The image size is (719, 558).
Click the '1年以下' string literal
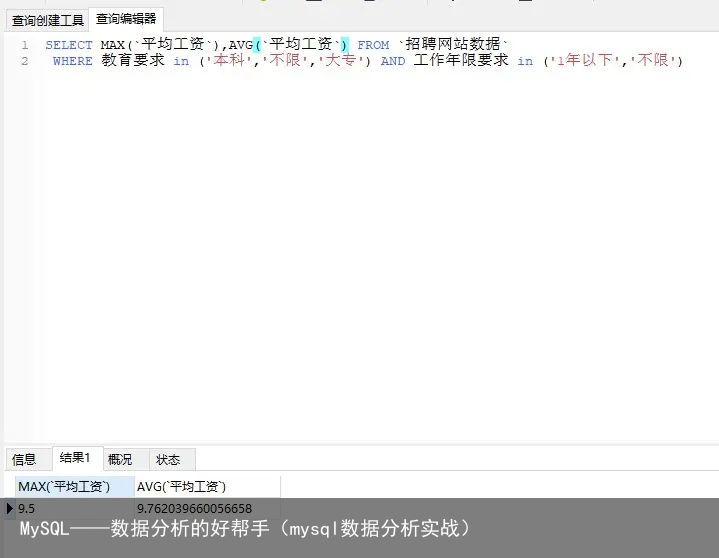point(586,60)
